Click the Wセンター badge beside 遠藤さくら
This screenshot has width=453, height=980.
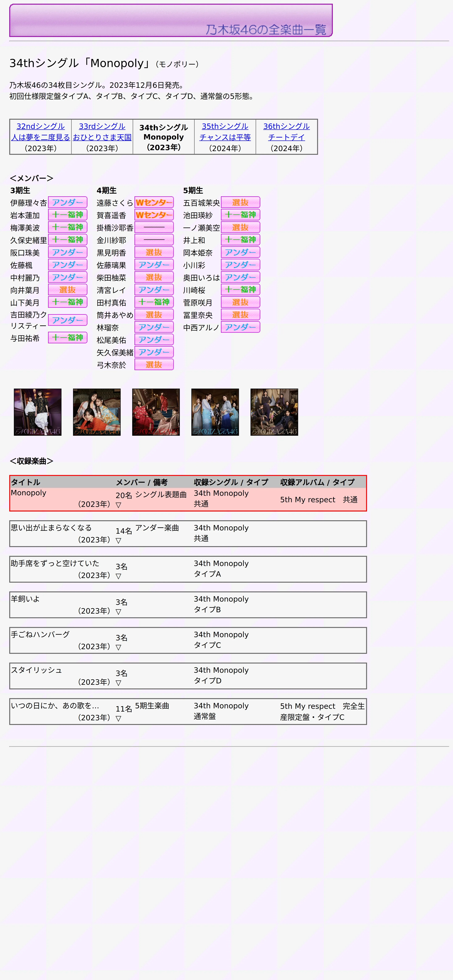coord(154,202)
